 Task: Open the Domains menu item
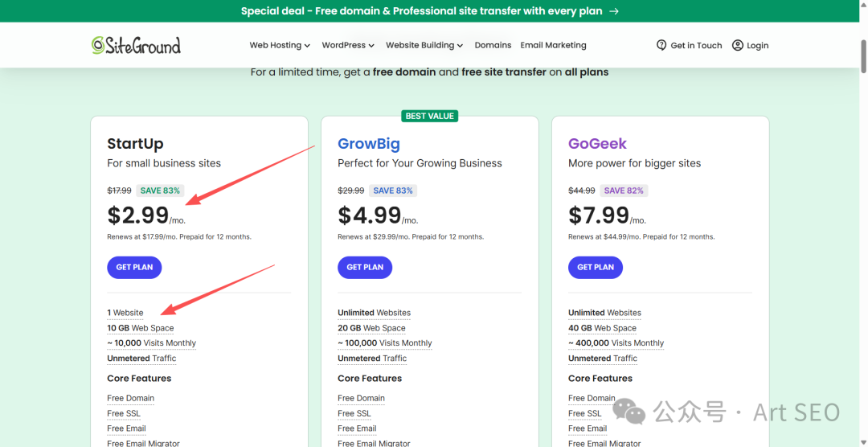click(x=493, y=45)
